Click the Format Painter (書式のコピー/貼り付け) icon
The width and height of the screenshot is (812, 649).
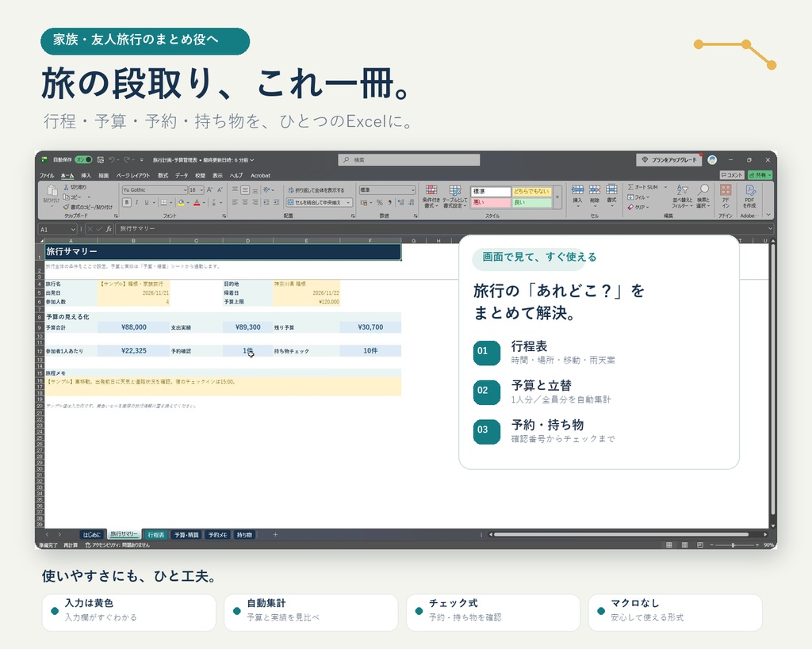(x=66, y=207)
